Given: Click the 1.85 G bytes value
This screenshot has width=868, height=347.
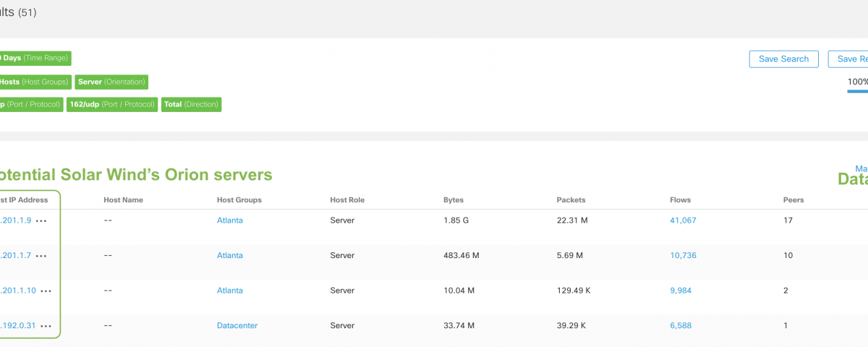Looking at the screenshot, I should point(456,220).
